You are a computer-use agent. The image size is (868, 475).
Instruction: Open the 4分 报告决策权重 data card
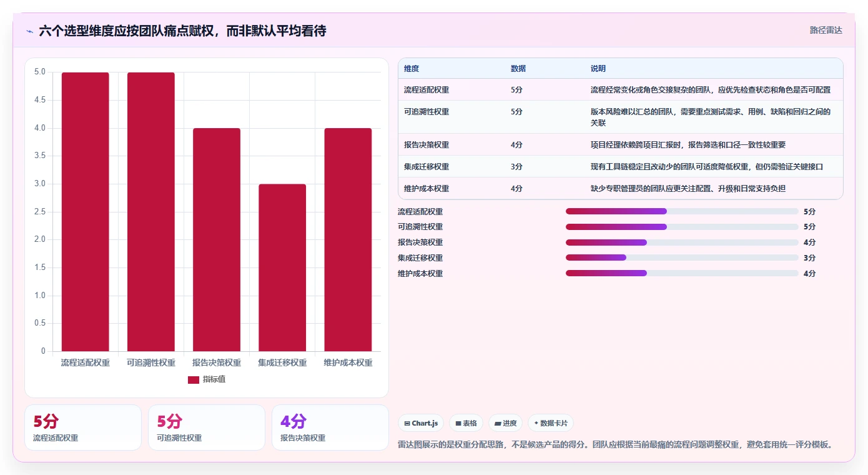coord(330,427)
